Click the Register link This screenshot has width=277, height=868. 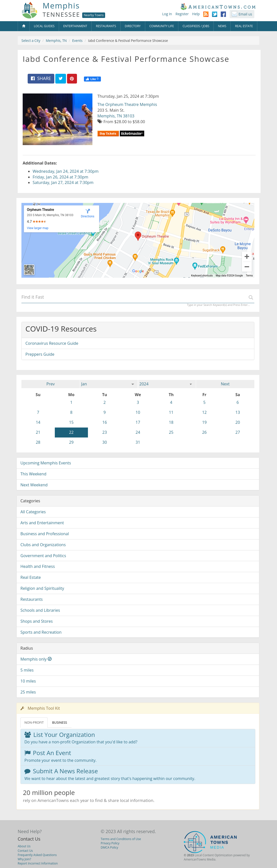pos(182,14)
